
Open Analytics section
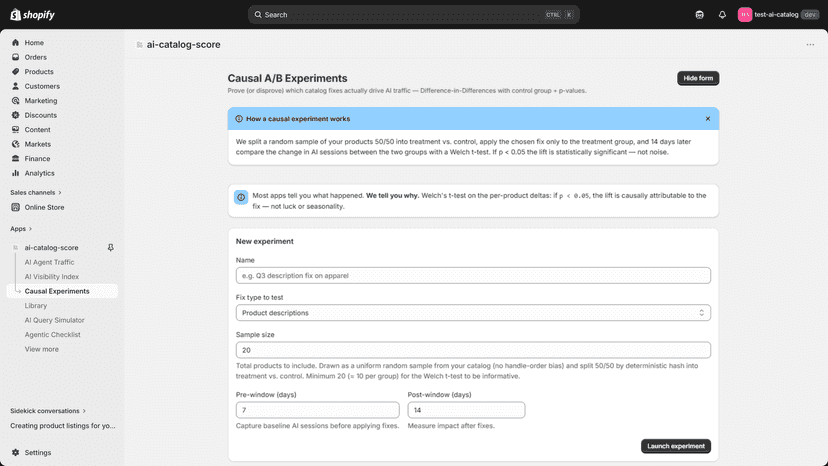(x=39, y=173)
